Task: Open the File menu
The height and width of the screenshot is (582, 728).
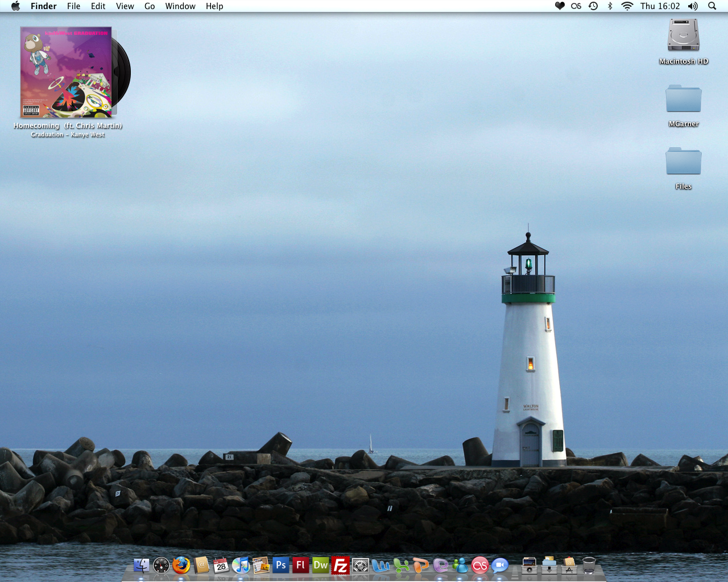Action: [x=74, y=6]
